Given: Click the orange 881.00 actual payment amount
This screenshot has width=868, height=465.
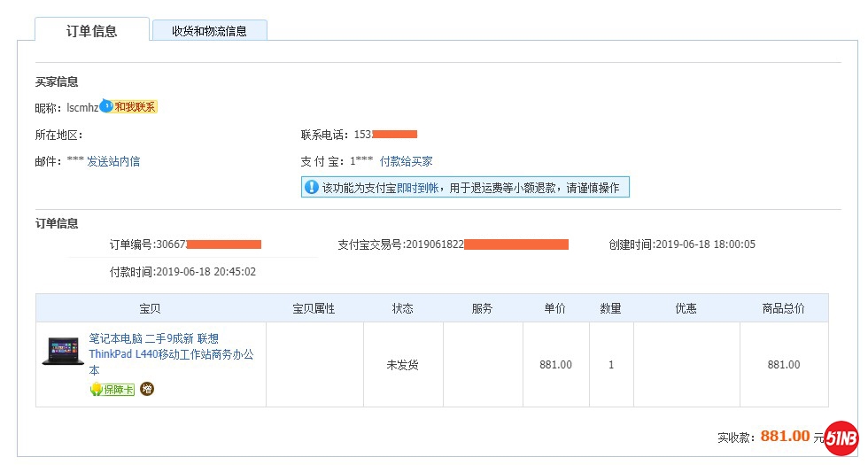Looking at the screenshot, I should 785,436.
